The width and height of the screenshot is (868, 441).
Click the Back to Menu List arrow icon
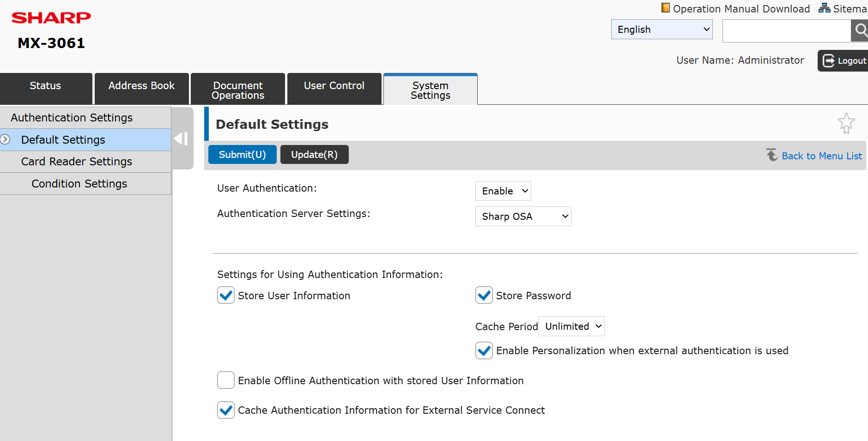click(x=772, y=155)
